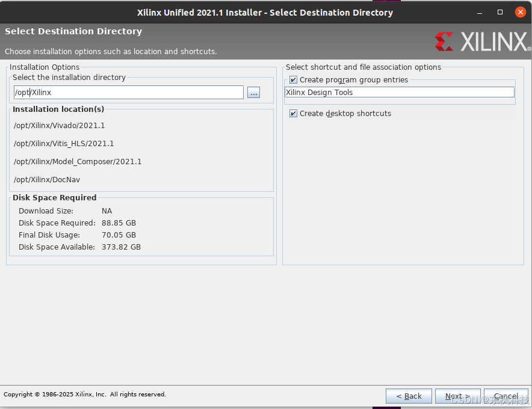Click the Installation location(s) label
The width and height of the screenshot is (532, 409).
[x=58, y=109]
